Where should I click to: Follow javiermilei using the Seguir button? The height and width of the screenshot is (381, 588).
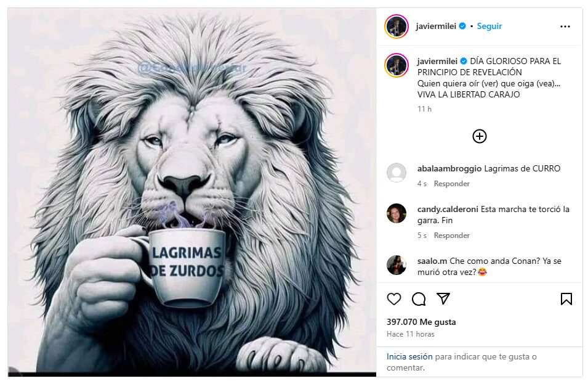pyautogui.click(x=489, y=27)
